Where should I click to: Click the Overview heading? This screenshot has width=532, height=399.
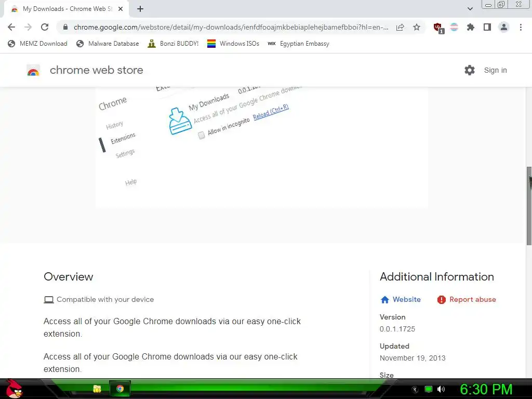(x=68, y=276)
